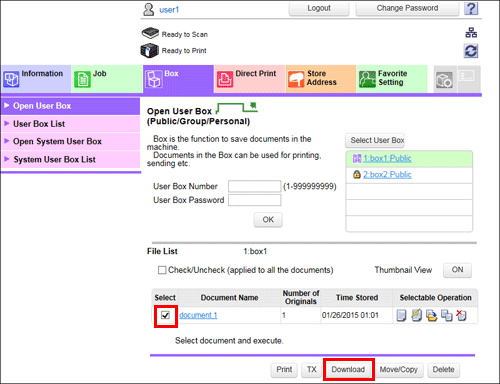Click second operation icon for document 1
Screen dimensions: 500x384
[x=416, y=315]
